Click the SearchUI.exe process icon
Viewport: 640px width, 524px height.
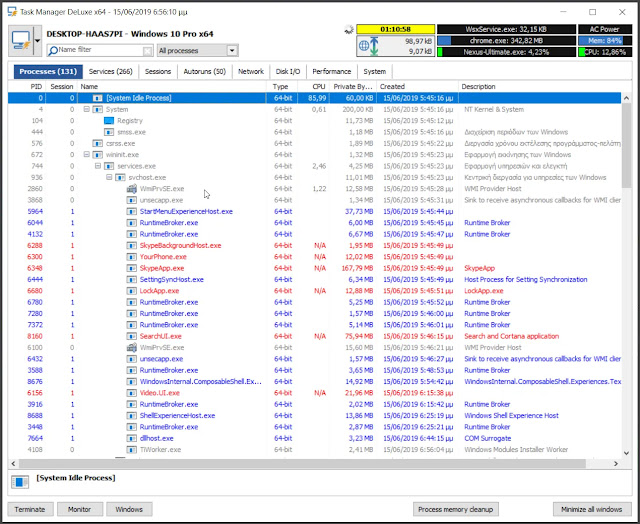tap(131, 336)
